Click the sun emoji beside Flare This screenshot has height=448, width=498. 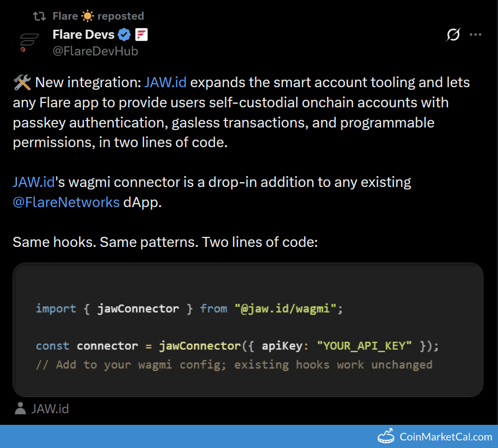click(88, 16)
